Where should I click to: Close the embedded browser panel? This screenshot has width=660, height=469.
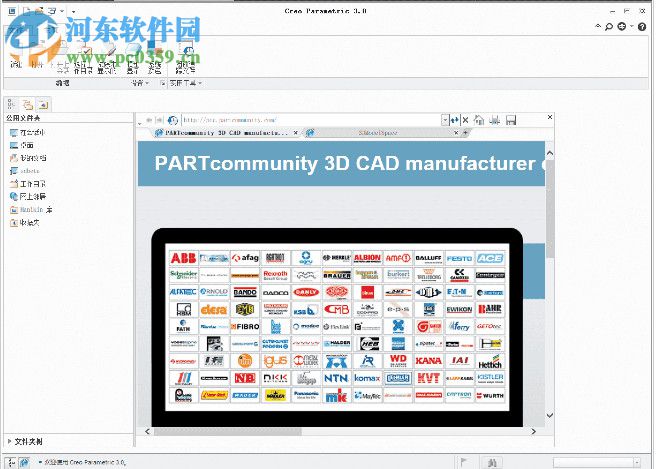[550, 117]
